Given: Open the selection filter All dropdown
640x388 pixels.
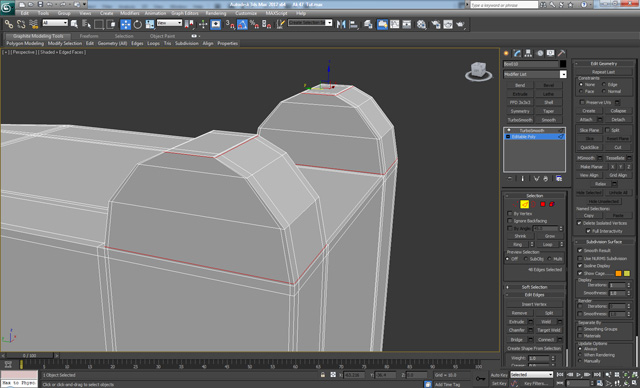Looking at the screenshot, I should pos(55,23).
